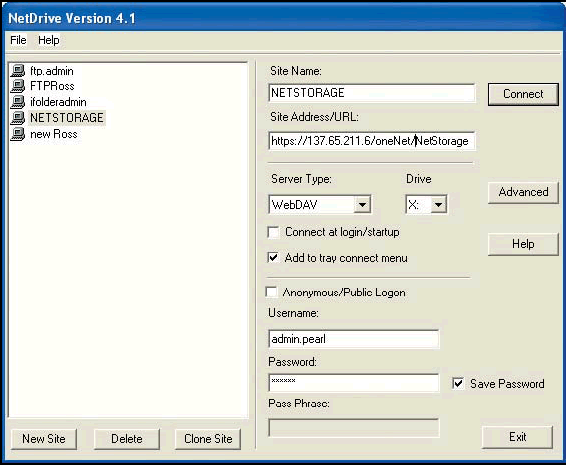Click the Exit button
Screen dimensions: 566x465
pyautogui.click(x=517, y=437)
